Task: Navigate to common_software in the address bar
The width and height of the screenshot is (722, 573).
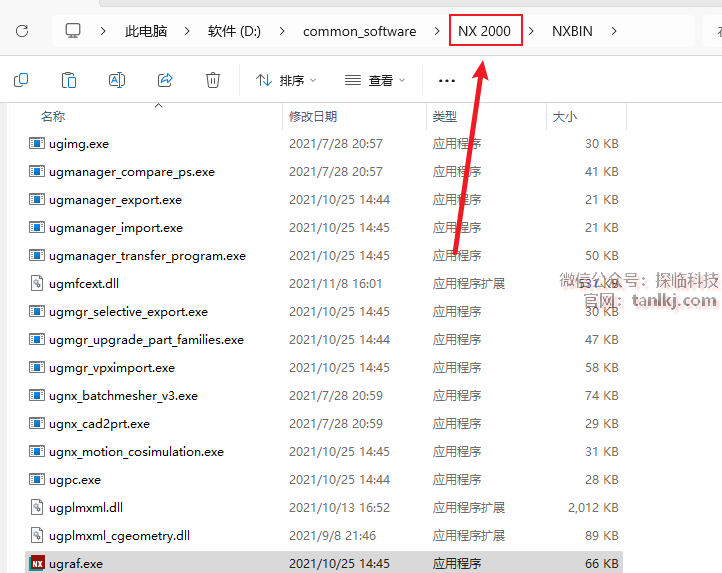Action: tap(359, 31)
